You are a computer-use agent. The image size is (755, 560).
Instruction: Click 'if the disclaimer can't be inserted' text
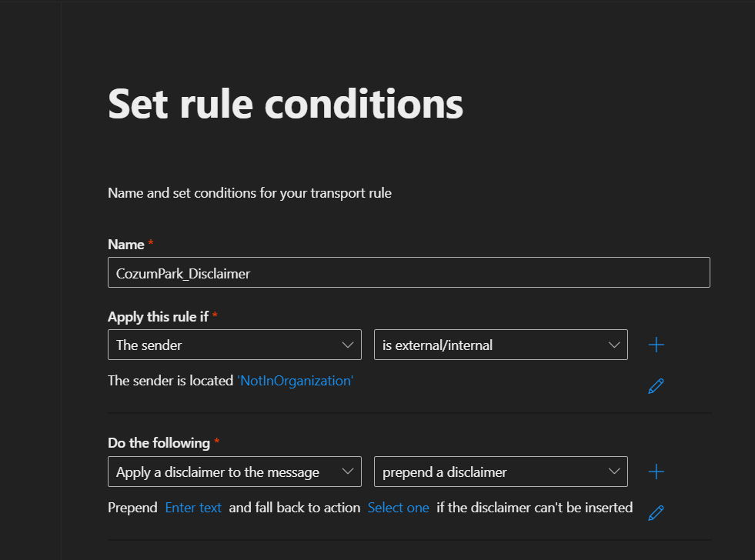coord(534,508)
